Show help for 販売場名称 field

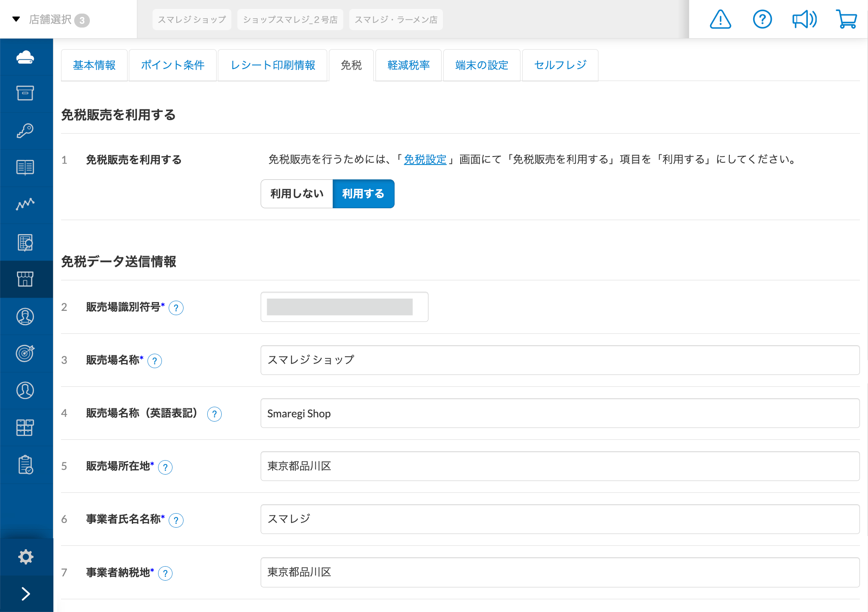pyautogui.click(x=155, y=361)
